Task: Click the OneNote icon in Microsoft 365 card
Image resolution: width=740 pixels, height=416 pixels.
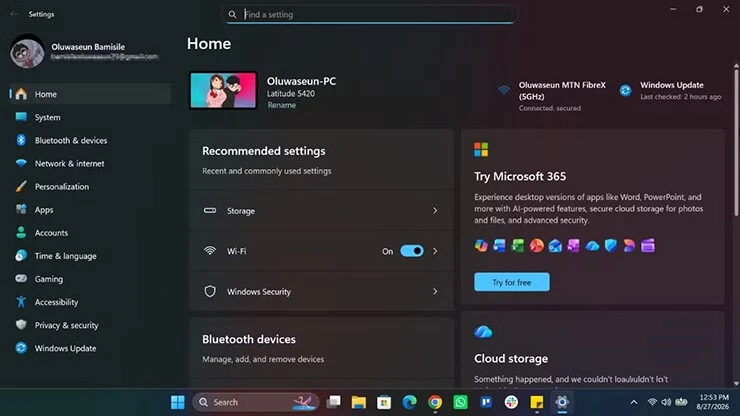Action: 573,246
